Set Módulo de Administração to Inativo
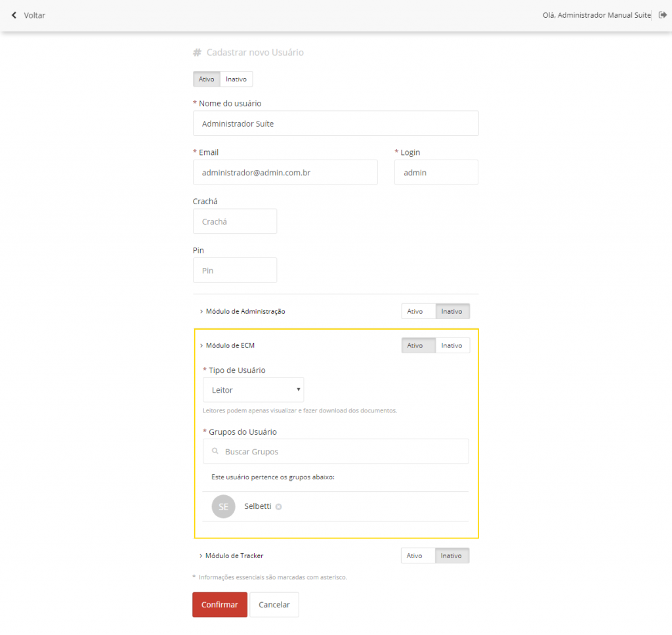Screen dimensions: 672x635 pyautogui.click(x=452, y=311)
